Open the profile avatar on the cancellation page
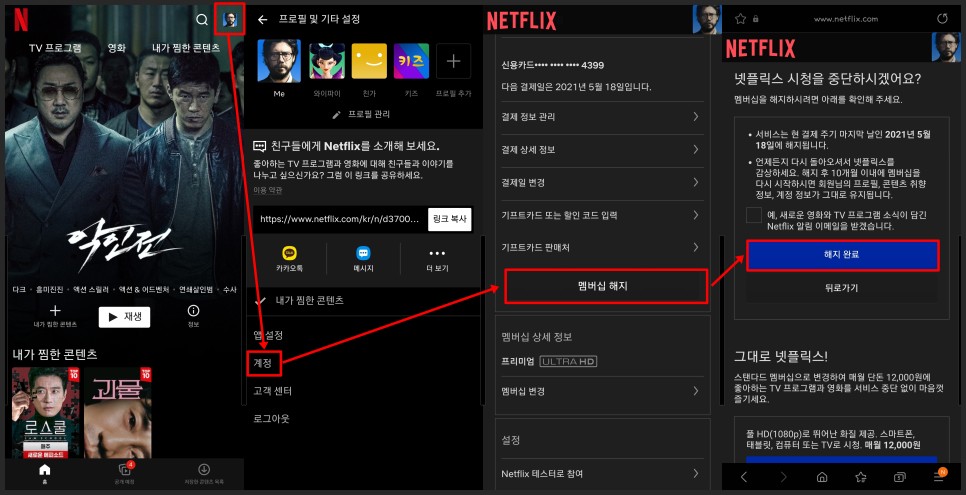Image resolution: width=966 pixels, height=495 pixels. coord(946,47)
